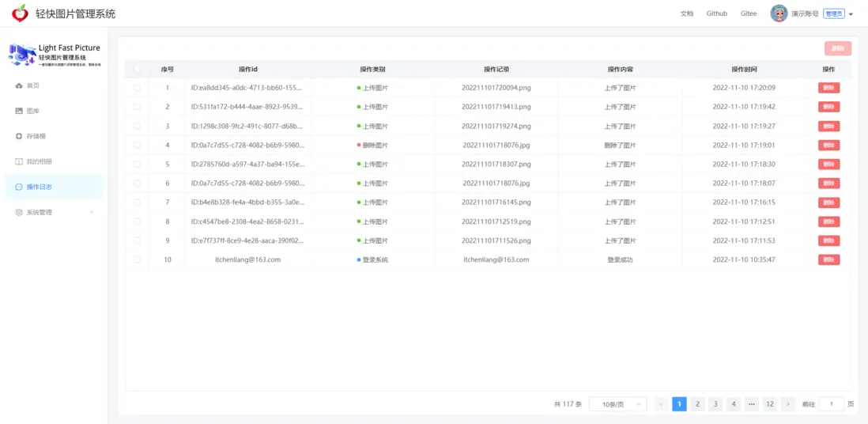Delete the log for 202211101718307.png

pyautogui.click(x=828, y=164)
